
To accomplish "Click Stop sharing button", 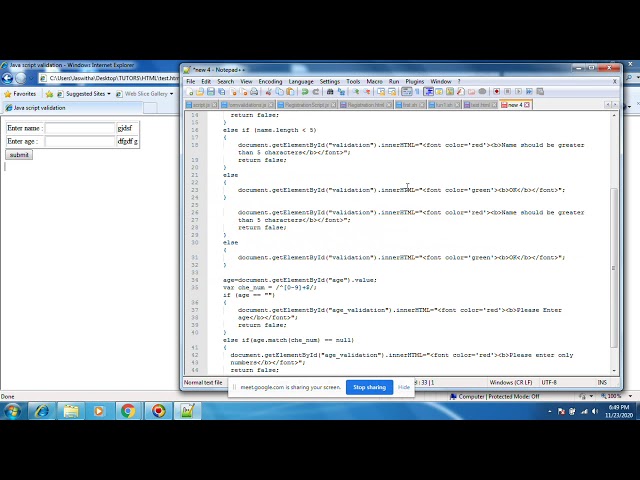I will point(369,387).
